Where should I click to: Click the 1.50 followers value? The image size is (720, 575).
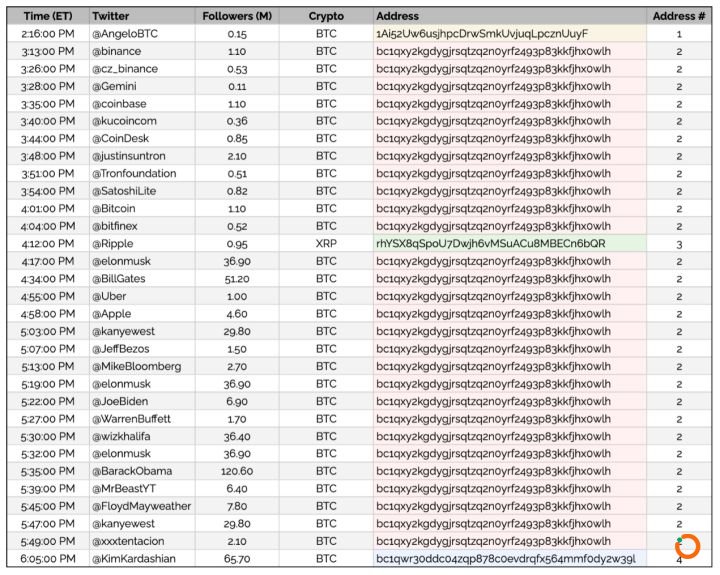tap(237, 349)
